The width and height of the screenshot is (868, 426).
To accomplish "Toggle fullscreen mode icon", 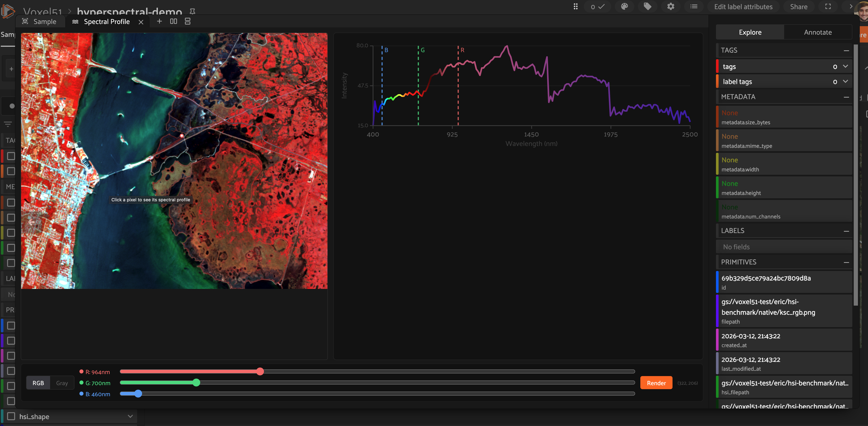I will pos(828,7).
